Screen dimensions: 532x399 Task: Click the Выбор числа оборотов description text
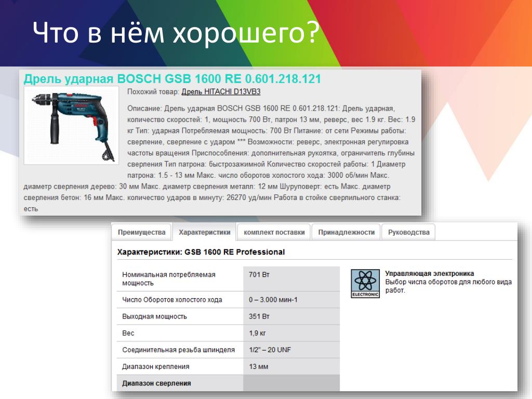click(448, 286)
